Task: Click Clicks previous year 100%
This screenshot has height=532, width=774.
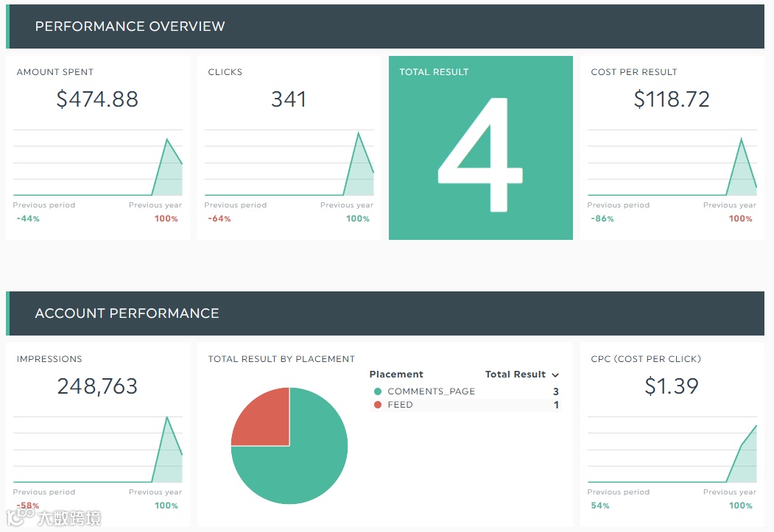Action: pos(357,219)
